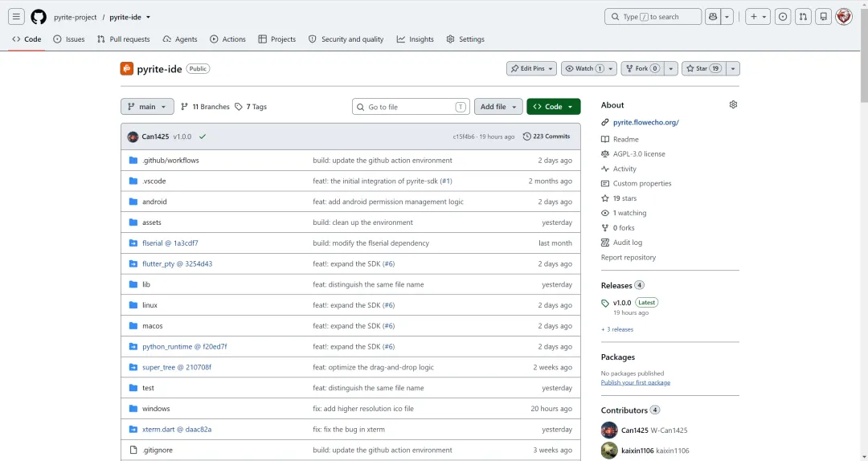Image resolution: width=868 pixels, height=461 pixels.
Task: Click Publish your first package link
Action: [x=636, y=382]
